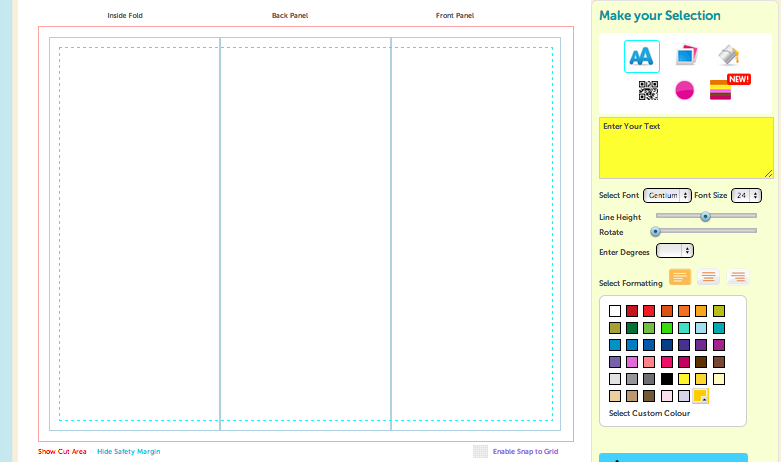Image resolution: width=781 pixels, height=462 pixels.
Task: Center align the text
Action: tap(709, 277)
